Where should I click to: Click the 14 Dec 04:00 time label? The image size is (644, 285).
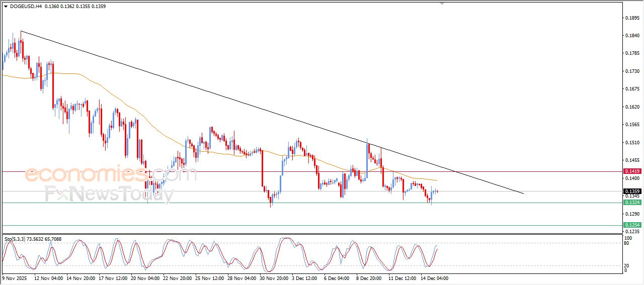point(434,278)
